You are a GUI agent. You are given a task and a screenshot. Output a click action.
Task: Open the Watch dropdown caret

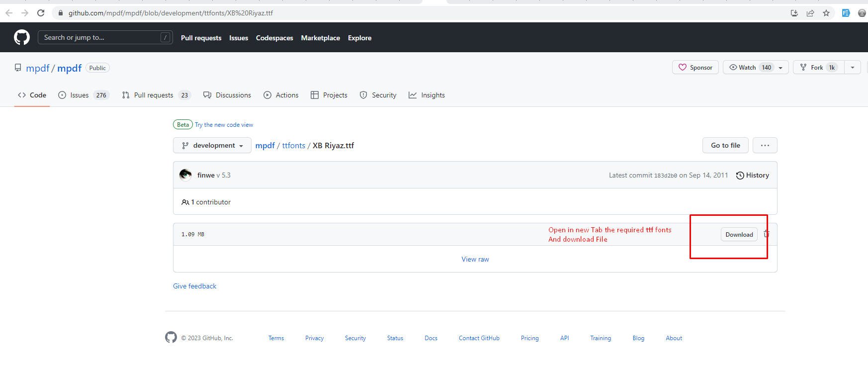pyautogui.click(x=781, y=68)
